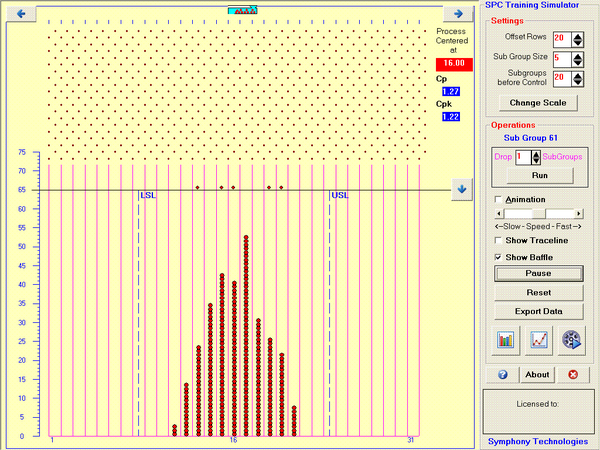Click the Cp value 1.27
This screenshot has width=600, height=450.
click(x=451, y=92)
